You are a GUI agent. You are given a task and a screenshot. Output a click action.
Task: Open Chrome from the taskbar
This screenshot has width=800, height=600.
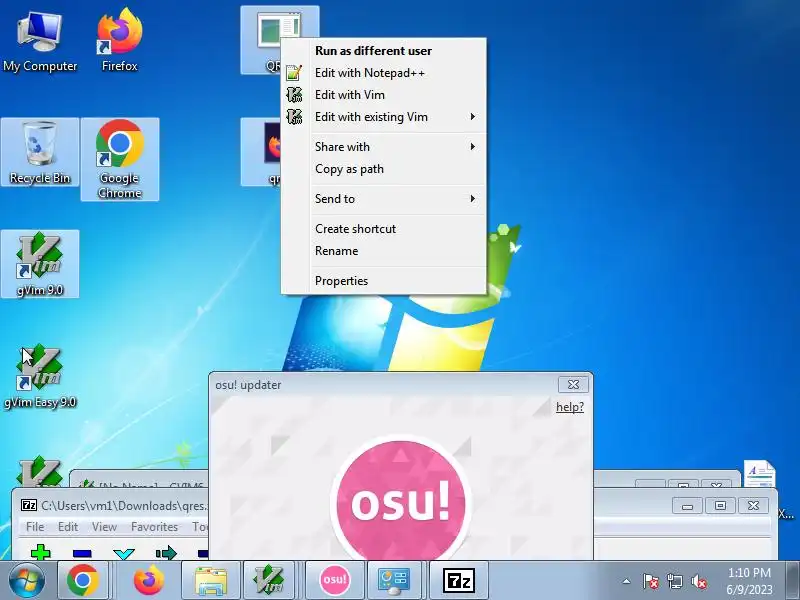[x=83, y=580]
